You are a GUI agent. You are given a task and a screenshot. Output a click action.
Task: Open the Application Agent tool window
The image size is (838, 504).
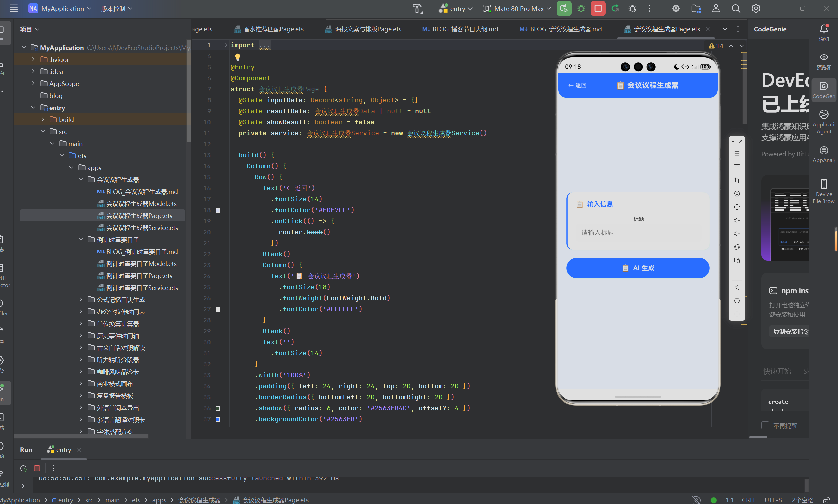824,122
